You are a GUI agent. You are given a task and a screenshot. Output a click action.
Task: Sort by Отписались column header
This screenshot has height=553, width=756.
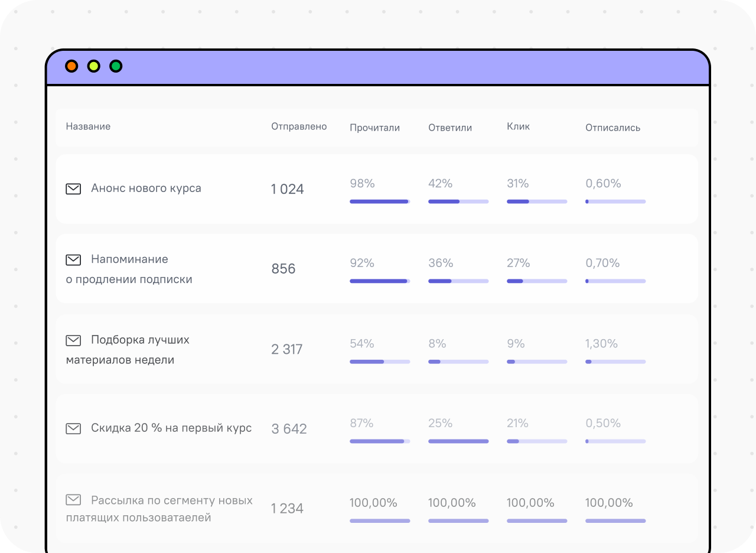pyautogui.click(x=612, y=128)
